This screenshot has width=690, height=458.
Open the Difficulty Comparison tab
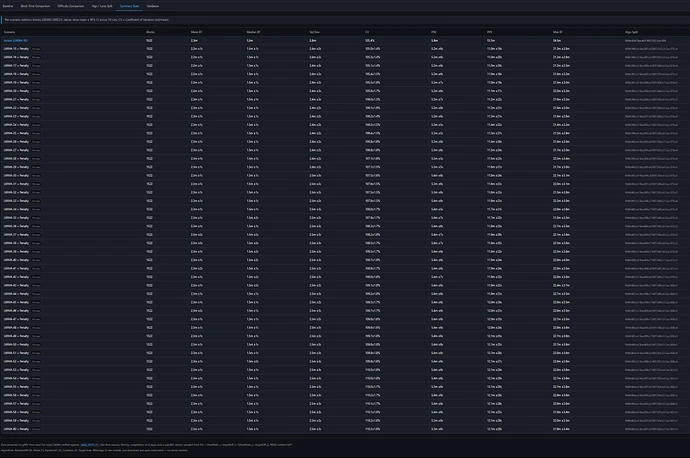(70, 6)
